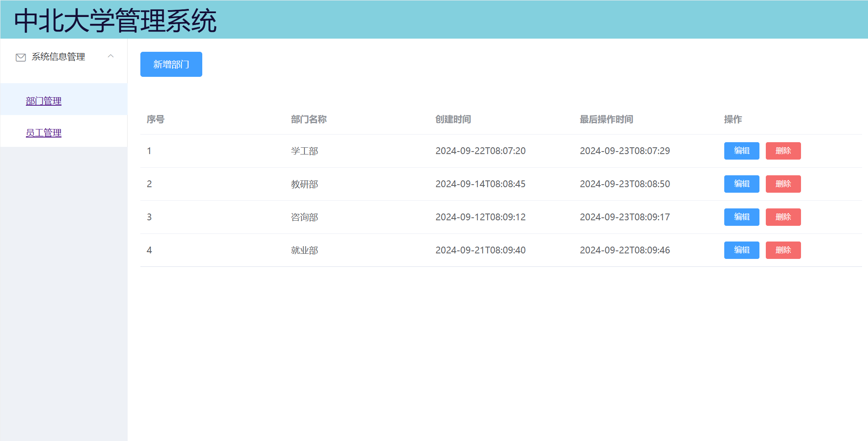Remove the 教研部 department
Viewport: 868px width, 441px height.
tap(783, 184)
